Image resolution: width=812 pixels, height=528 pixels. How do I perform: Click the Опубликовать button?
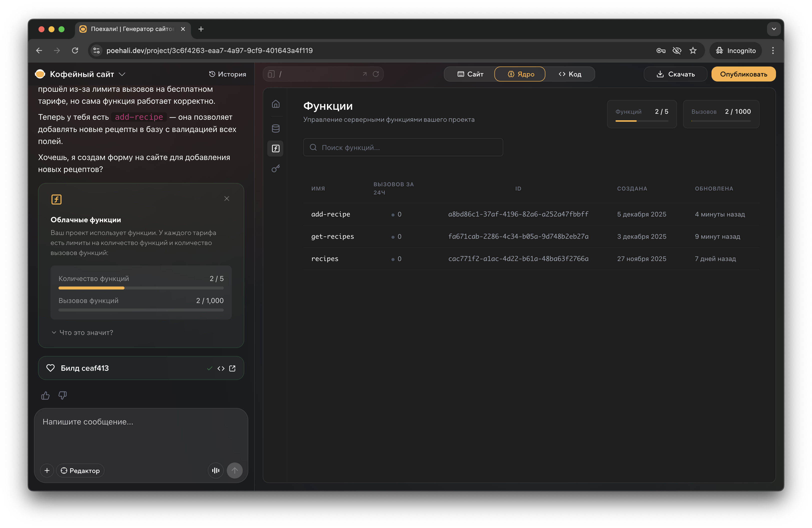pyautogui.click(x=743, y=74)
